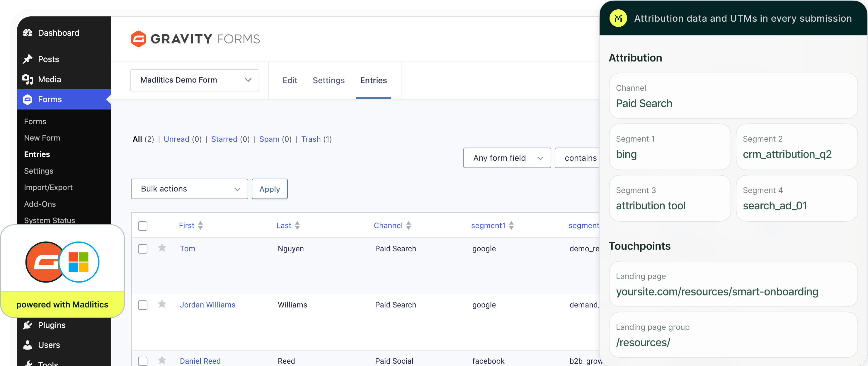Click the Apply button
The height and width of the screenshot is (366, 868).
tap(270, 189)
